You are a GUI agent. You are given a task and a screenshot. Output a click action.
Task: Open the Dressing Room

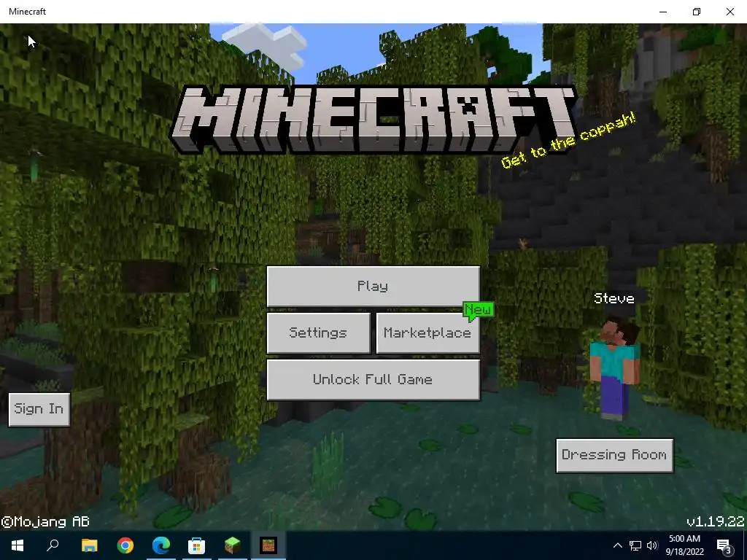(614, 455)
